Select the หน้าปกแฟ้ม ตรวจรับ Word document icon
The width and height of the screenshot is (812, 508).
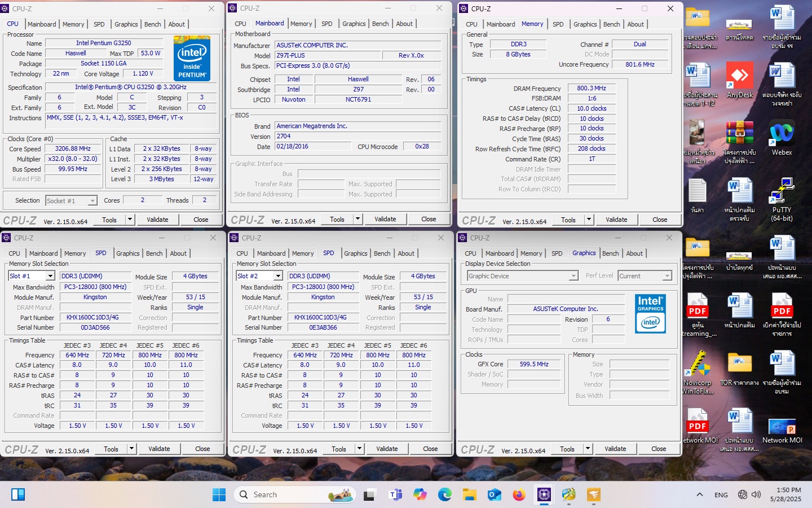(739, 200)
